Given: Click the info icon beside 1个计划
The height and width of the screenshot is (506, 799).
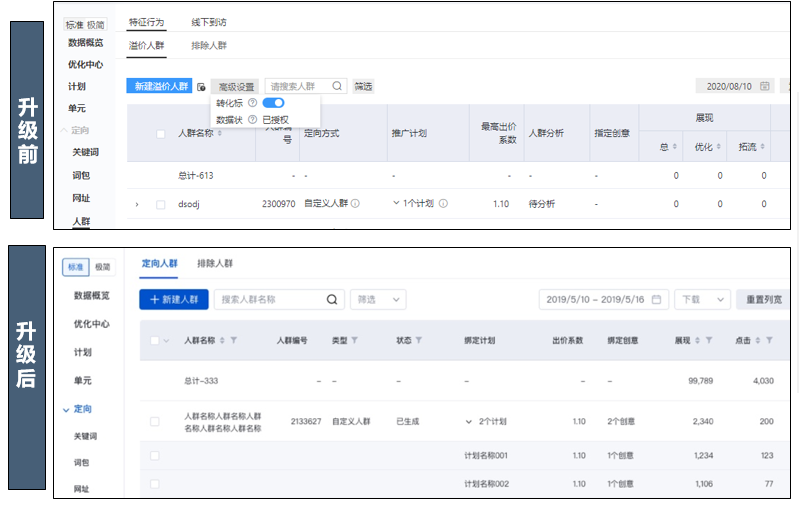Looking at the screenshot, I should click(x=443, y=204).
